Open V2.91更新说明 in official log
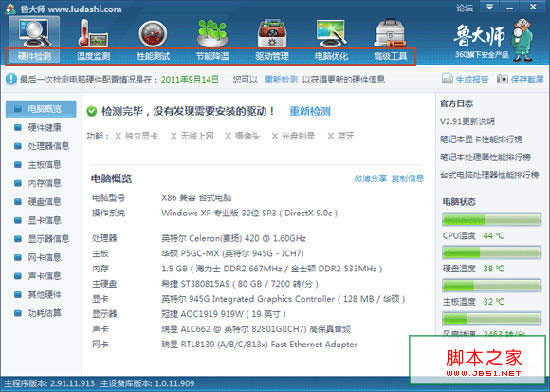550x392 pixels. [x=467, y=122]
